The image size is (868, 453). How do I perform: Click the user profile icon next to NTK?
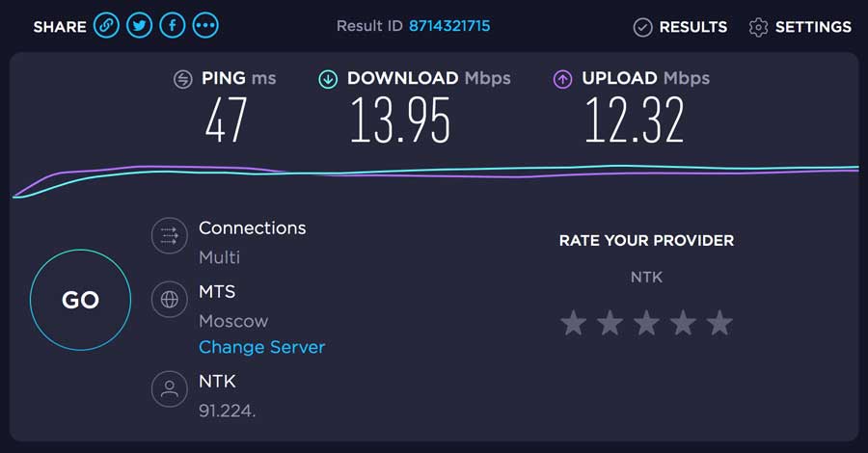pyautogui.click(x=170, y=388)
